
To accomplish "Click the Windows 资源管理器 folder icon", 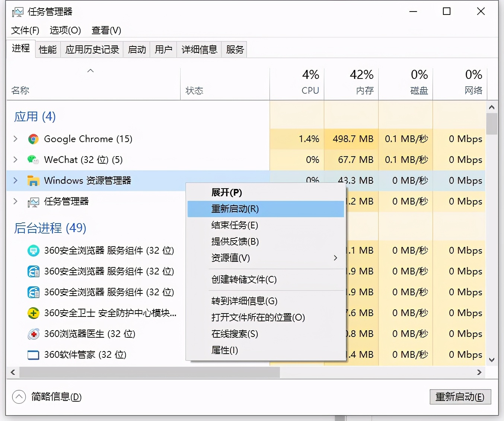I will (x=33, y=180).
